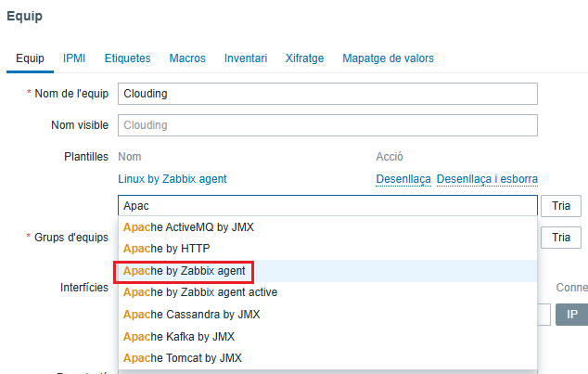Go to the Macros tab
This screenshot has width=588, height=374.
point(187,58)
